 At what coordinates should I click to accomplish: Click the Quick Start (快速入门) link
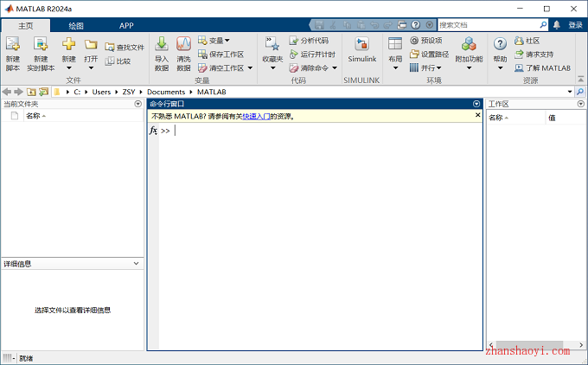[x=256, y=117]
